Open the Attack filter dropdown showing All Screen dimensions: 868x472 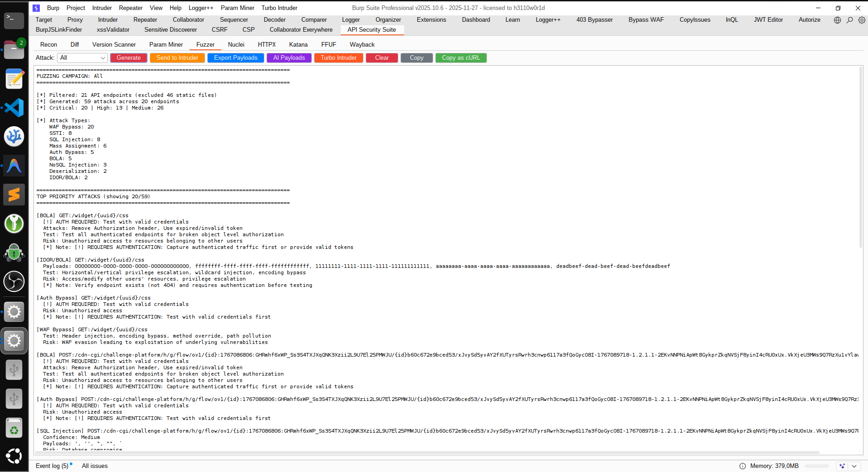82,57
